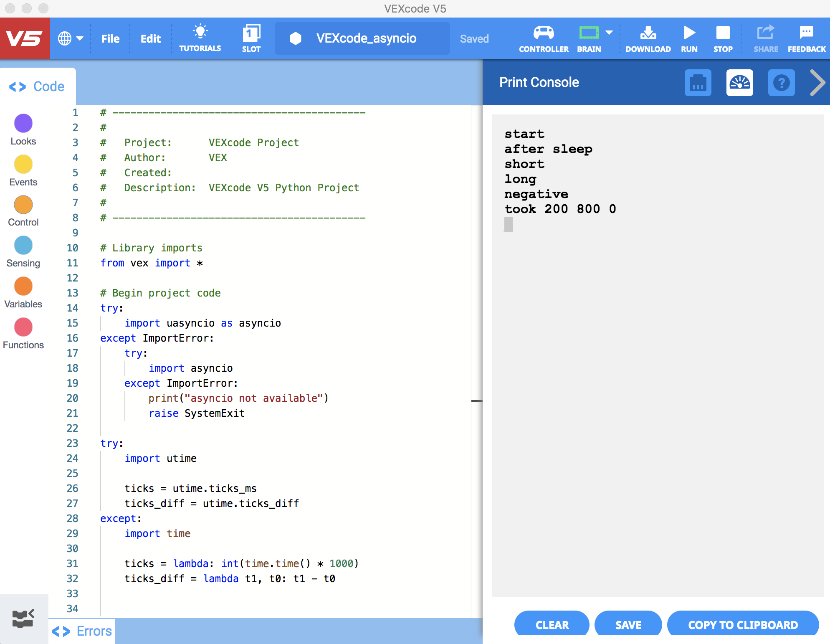This screenshot has width=830, height=644.
Task: Click code line 11 'from vex import *'
Action: [x=152, y=263]
